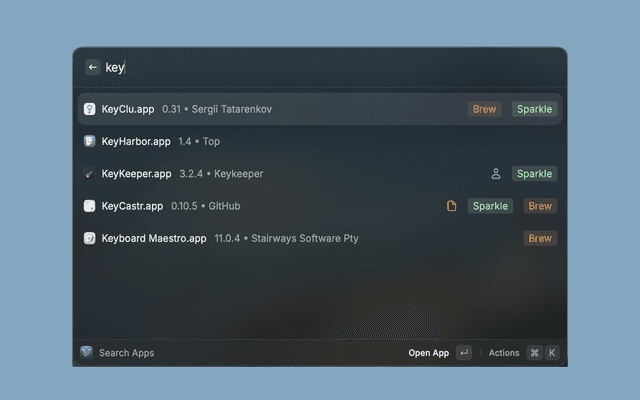
Task: Select the KeyClu.app result row
Action: pos(320,109)
